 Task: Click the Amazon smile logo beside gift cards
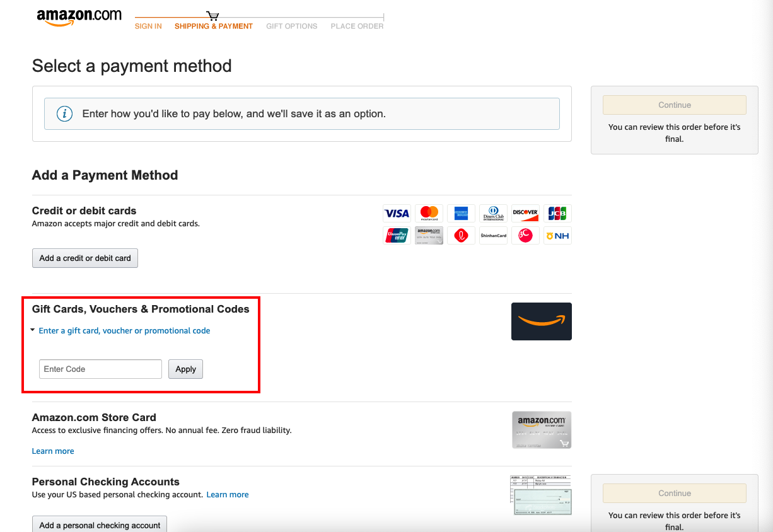pyautogui.click(x=541, y=321)
